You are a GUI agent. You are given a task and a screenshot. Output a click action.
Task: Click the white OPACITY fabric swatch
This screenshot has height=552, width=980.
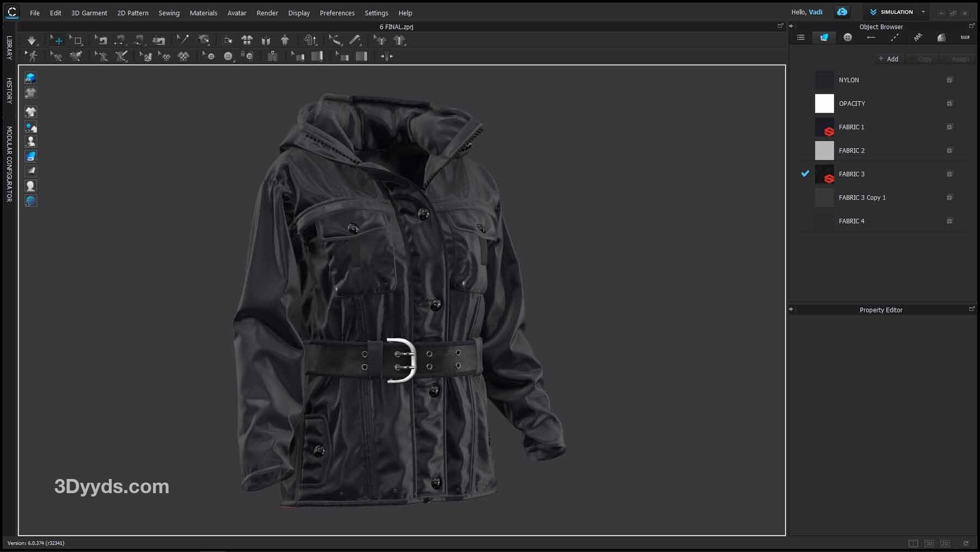(x=824, y=104)
